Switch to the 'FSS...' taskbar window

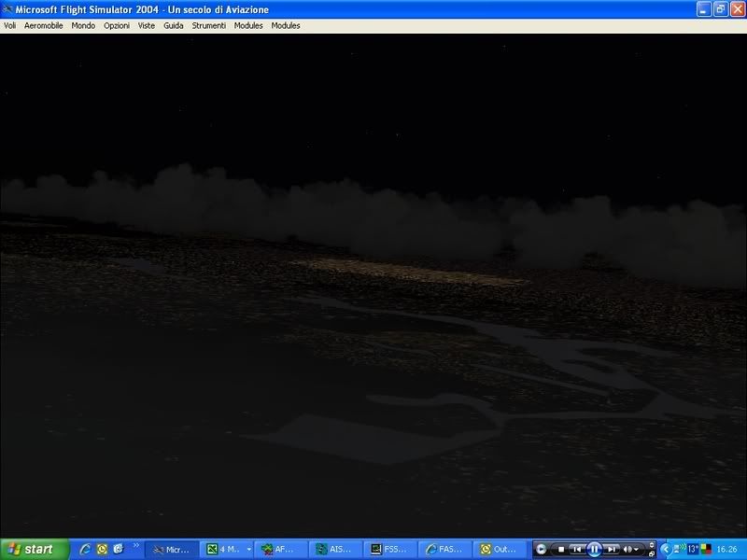(389, 550)
